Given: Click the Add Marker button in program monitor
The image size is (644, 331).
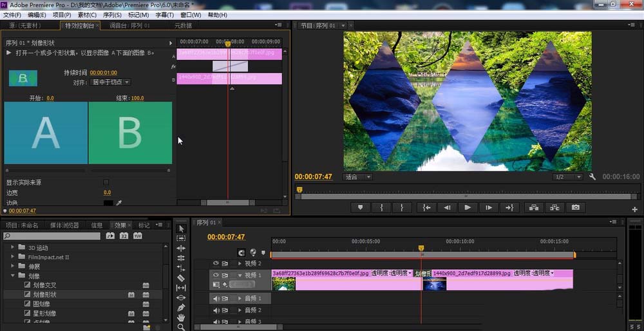Looking at the screenshot, I should [x=360, y=207].
